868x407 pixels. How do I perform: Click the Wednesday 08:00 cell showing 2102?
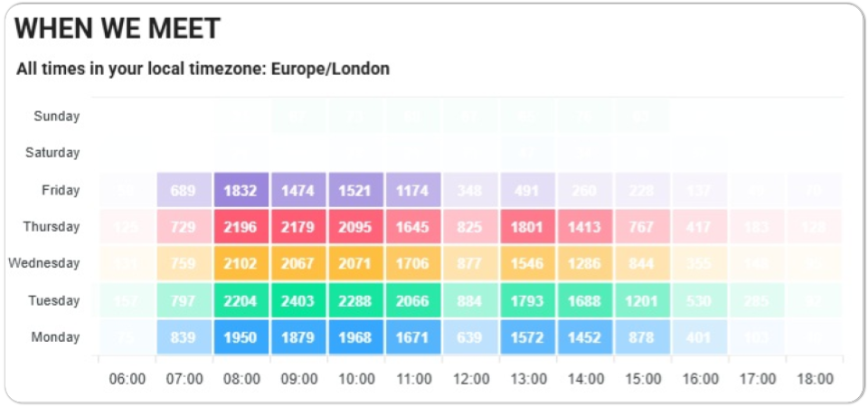coord(241,263)
